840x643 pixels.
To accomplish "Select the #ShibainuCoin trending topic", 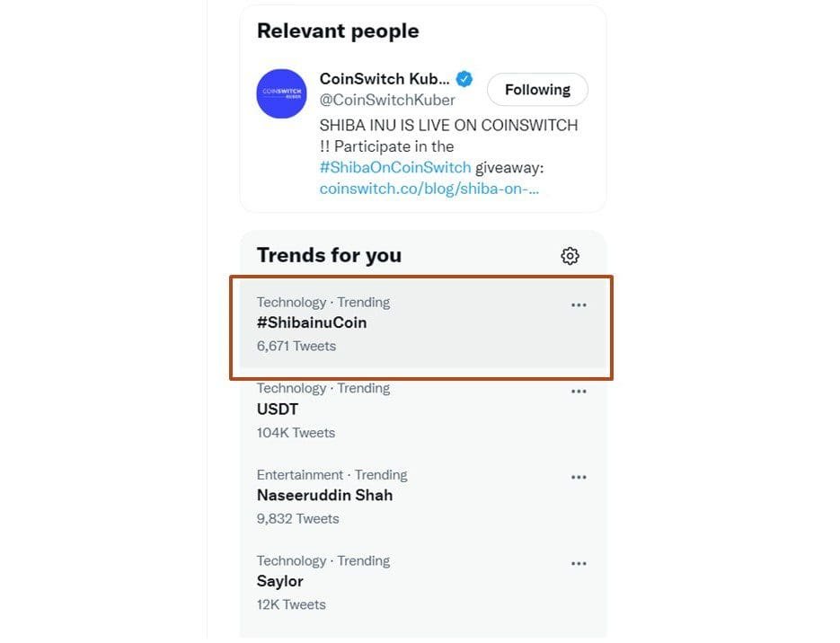I will tap(312, 322).
